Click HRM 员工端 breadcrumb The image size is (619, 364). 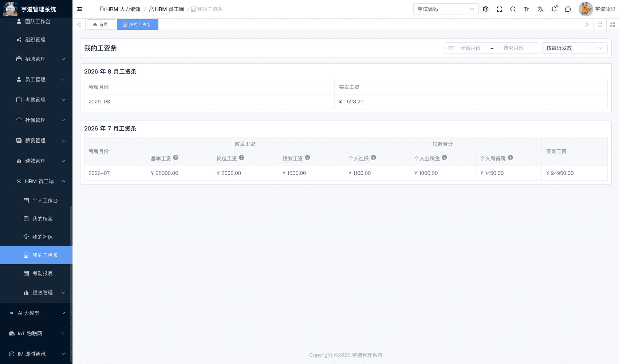166,9
